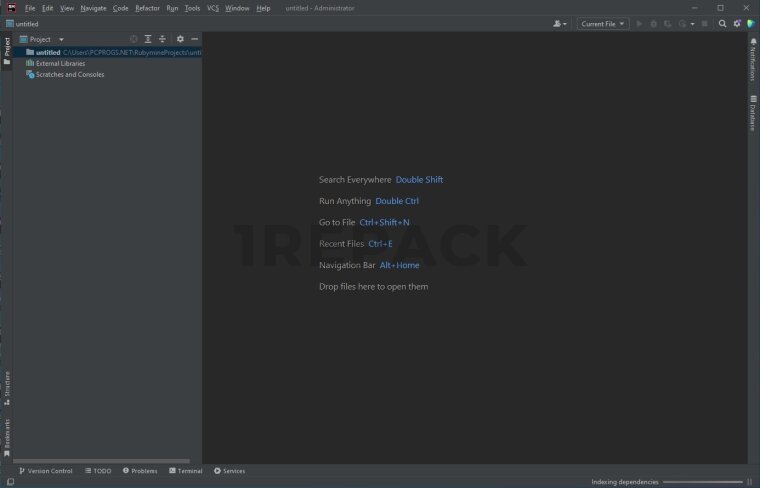Open the Terminal tab
This screenshot has width=760, height=488.
(x=186, y=470)
